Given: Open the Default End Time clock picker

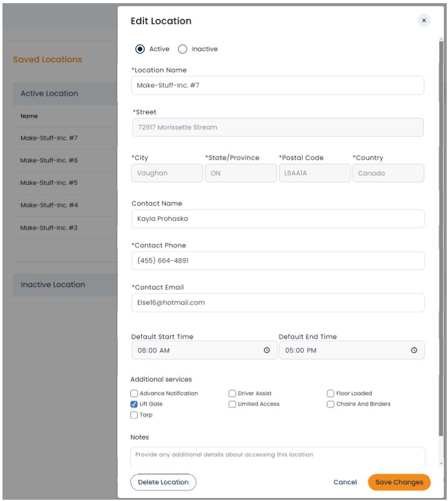Looking at the screenshot, I should point(414,351).
